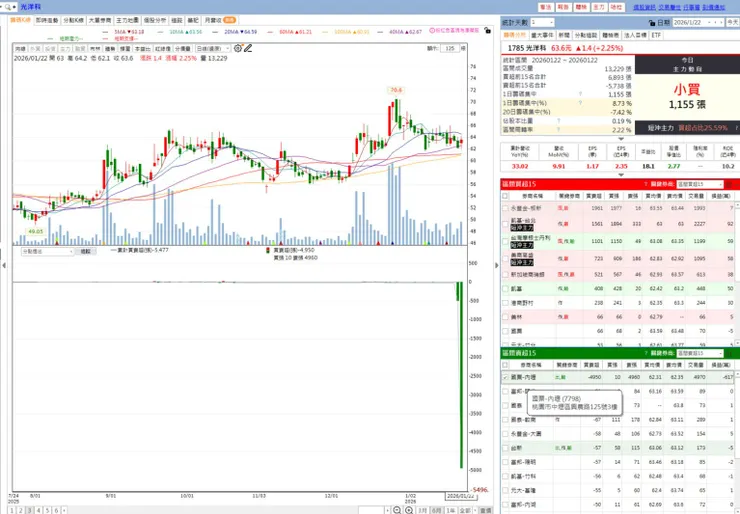
Task: Open 日線(還原) period dropdown
Action: (x=213, y=49)
